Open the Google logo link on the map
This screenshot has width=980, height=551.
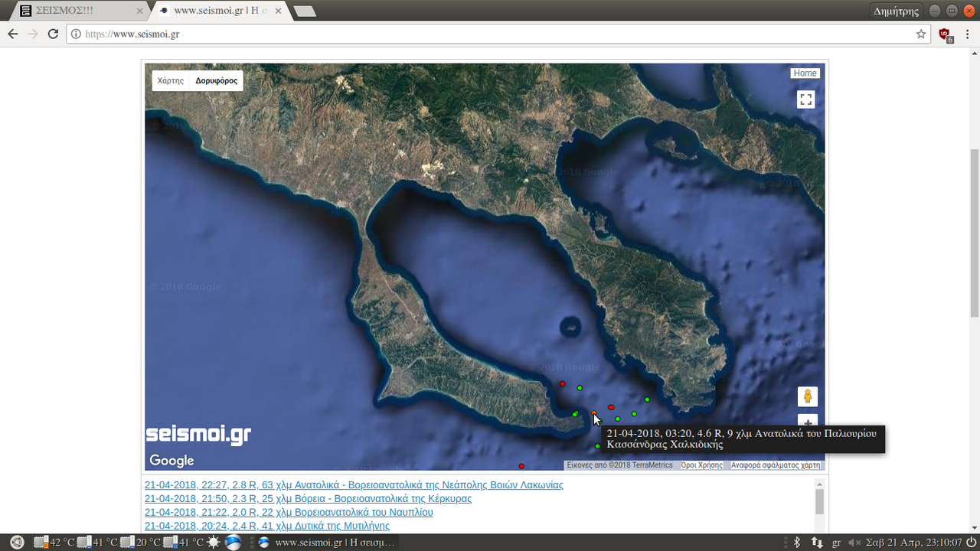point(171,460)
